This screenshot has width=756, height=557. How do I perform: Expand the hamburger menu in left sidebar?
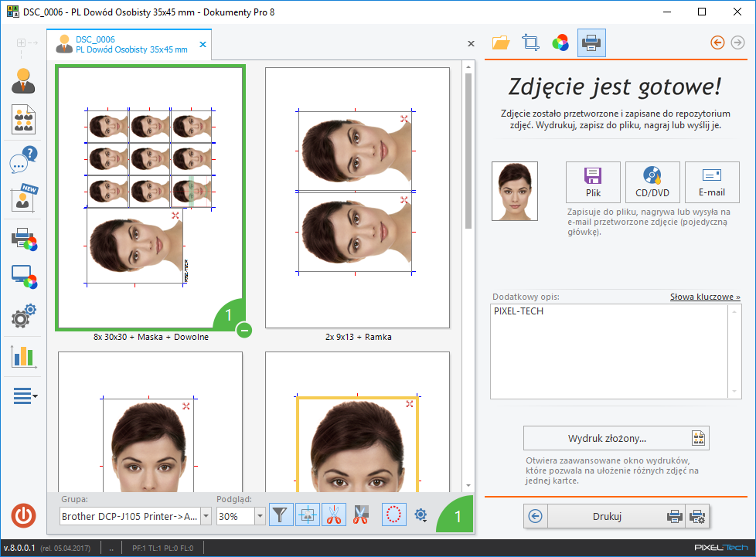(x=25, y=396)
